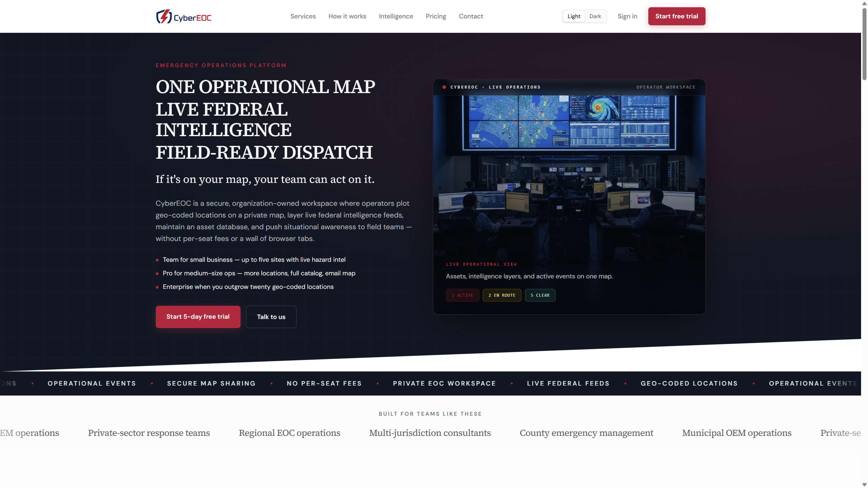Viewport: 868px width, 488px height.
Task: Click the Start free trial header button
Action: (676, 16)
